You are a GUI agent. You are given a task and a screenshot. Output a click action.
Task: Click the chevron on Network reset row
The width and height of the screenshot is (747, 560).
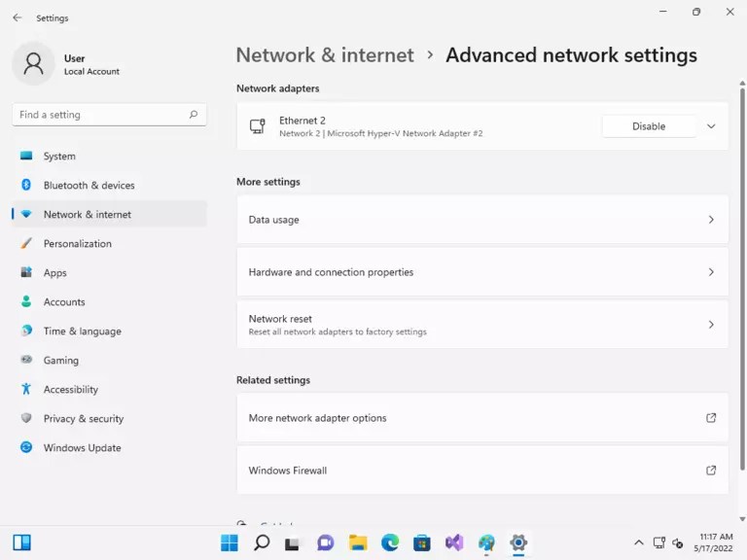[x=711, y=325]
